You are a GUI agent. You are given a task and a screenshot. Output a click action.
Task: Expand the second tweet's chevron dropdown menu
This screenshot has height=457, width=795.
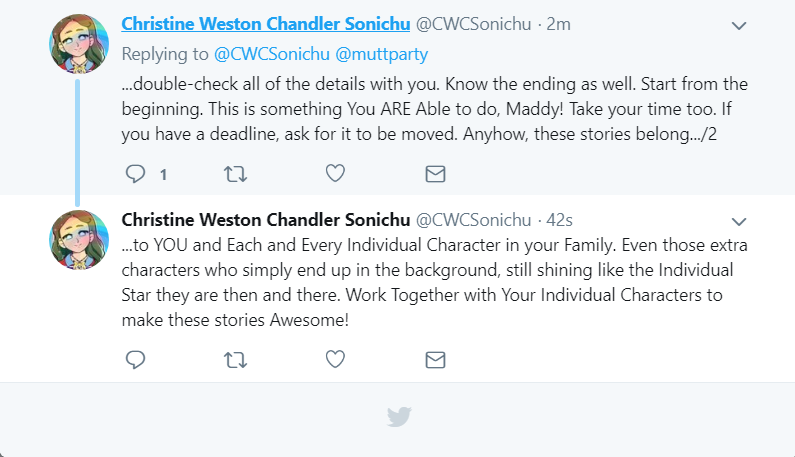[x=739, y=221]
